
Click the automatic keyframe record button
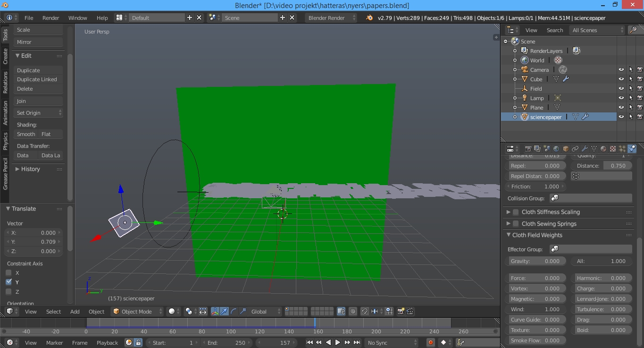point(430,342)
